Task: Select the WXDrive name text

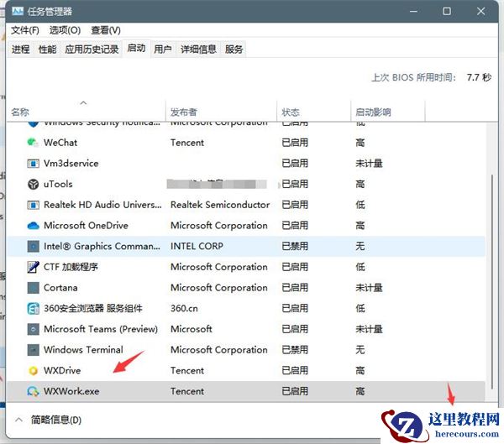Action: pos(62,371)
